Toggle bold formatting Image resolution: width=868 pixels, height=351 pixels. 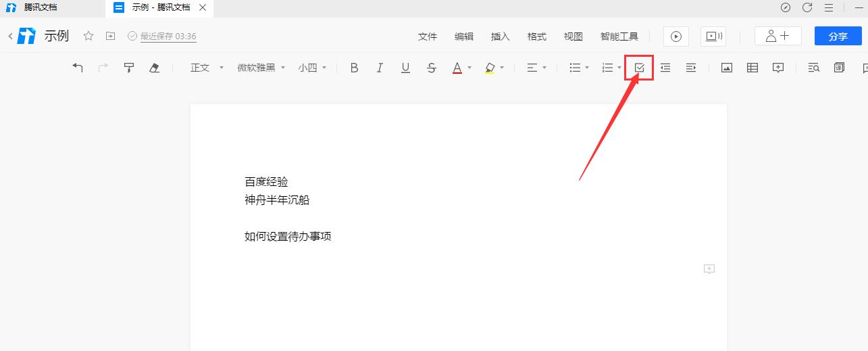click(354, 68)
